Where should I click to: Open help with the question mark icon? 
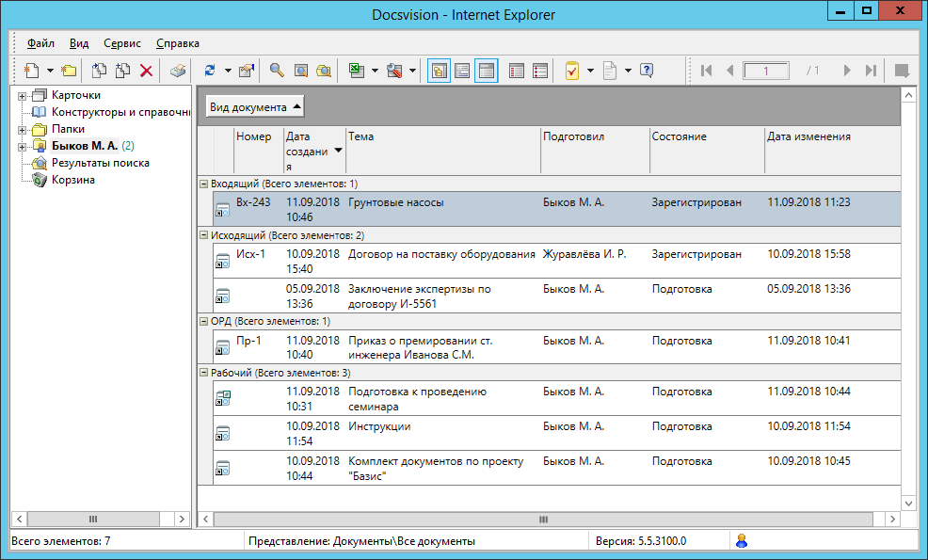[x=647, y=71]
